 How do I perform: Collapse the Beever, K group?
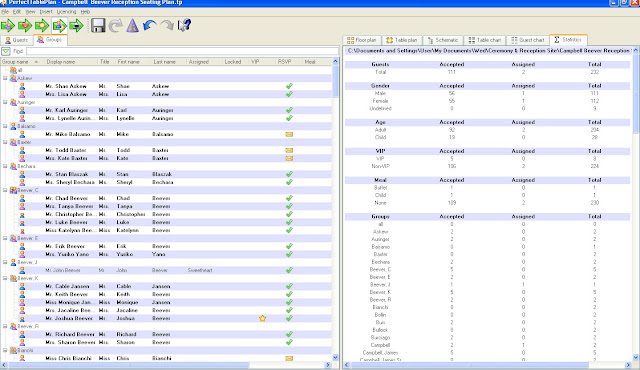[5, 278]
